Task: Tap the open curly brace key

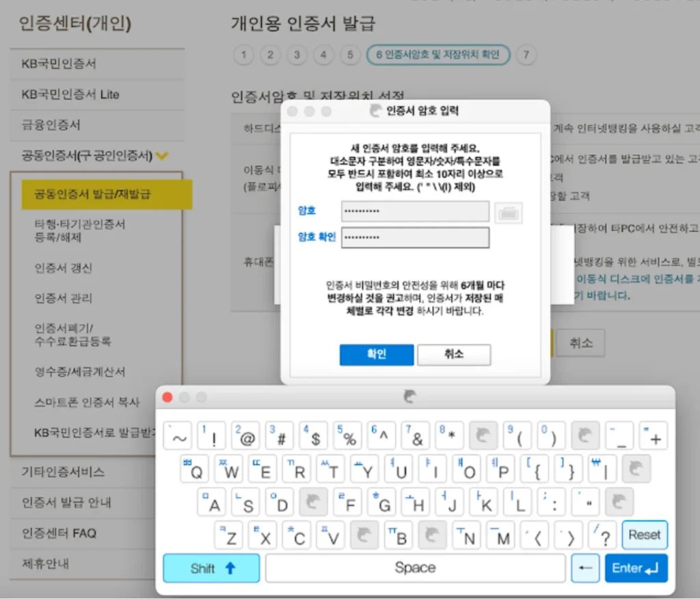Action: pos(535,469)
